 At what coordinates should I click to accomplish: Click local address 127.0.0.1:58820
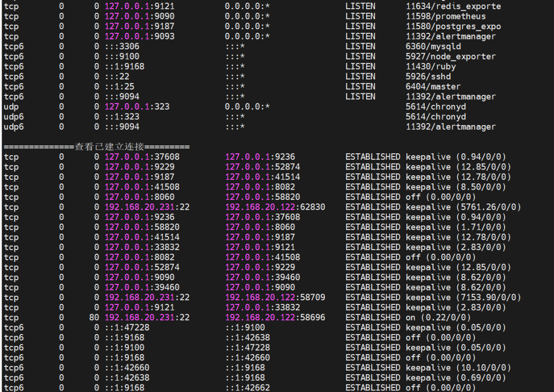click(142, 227)
